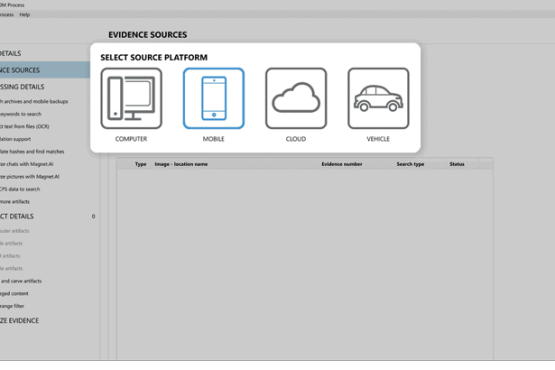Select the Computer source platform icon

(x=131, y=98)
